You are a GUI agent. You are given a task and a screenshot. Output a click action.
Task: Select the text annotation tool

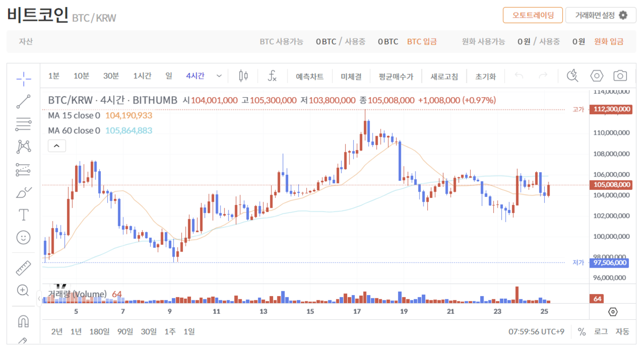tap(24, 215)
